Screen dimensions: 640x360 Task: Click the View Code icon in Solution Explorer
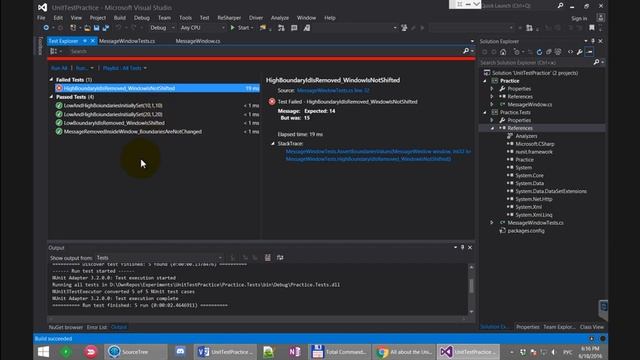[x=570, y=52]
